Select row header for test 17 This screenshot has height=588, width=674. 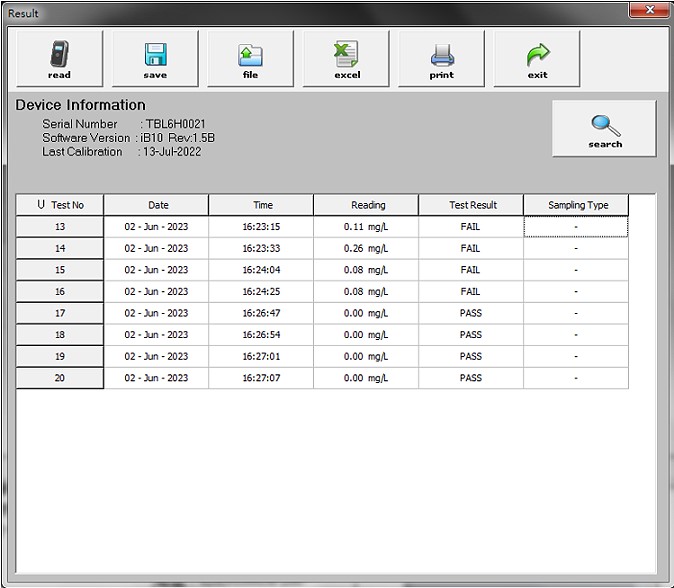point(60,313)
